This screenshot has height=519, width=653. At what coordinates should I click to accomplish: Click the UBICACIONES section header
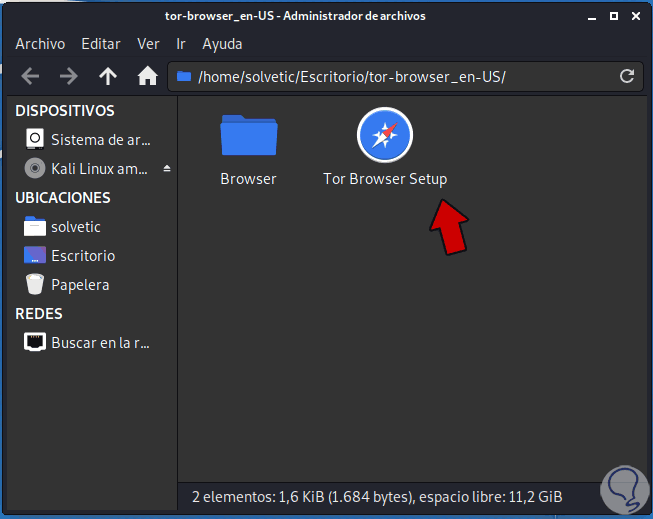(x=63, y=197)
